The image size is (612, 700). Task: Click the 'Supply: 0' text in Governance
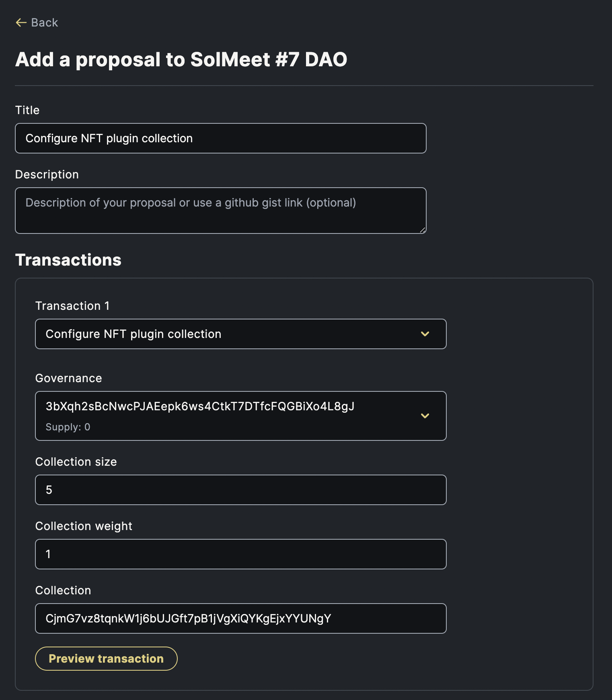(x=68, y=427)
